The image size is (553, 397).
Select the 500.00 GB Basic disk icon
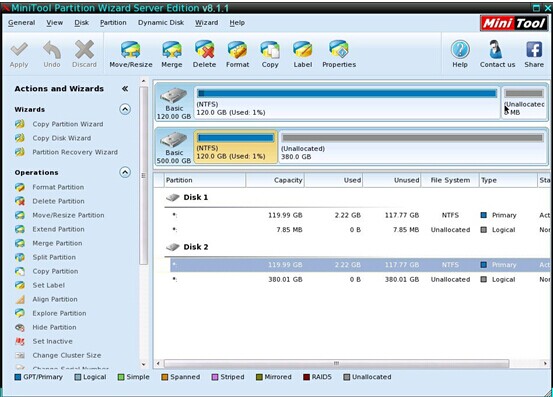pos(174,140)
